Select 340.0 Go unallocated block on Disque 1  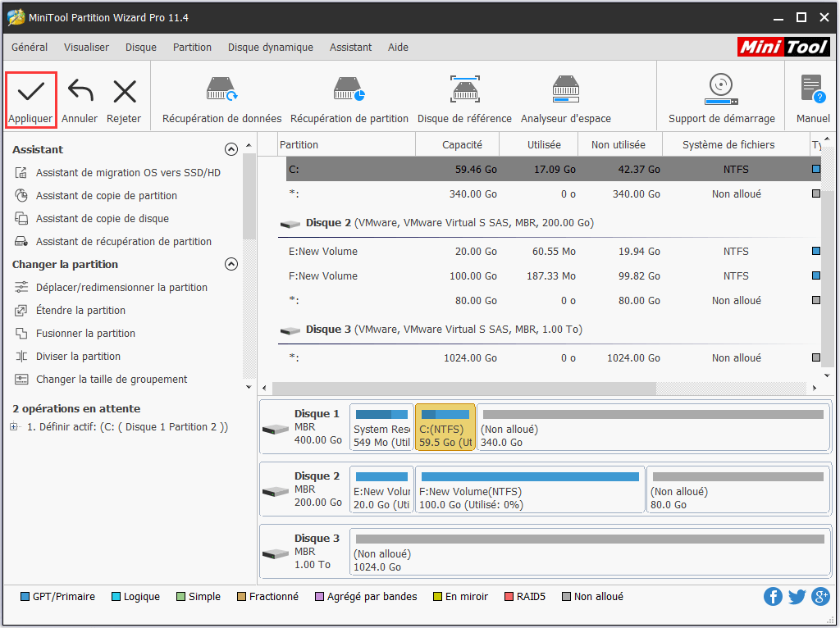tap(653, 427)
